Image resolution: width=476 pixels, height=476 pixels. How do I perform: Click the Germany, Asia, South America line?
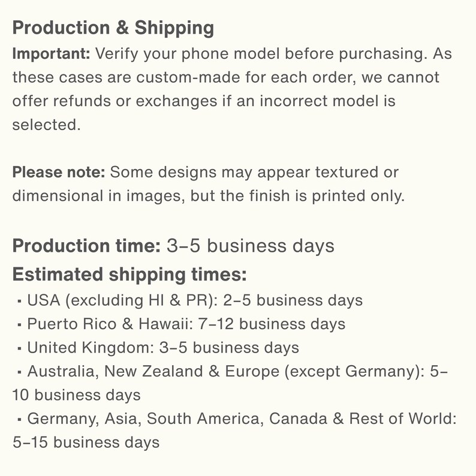(x=234, y=430)
